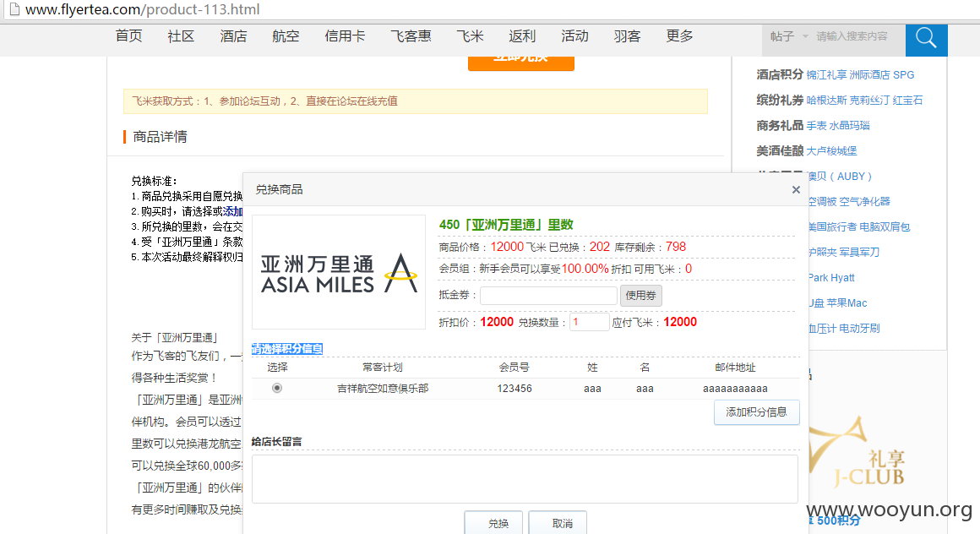Click the 450「亚洲万里通」里数 product title
The image size is (980, 534).
pos(505,225)
